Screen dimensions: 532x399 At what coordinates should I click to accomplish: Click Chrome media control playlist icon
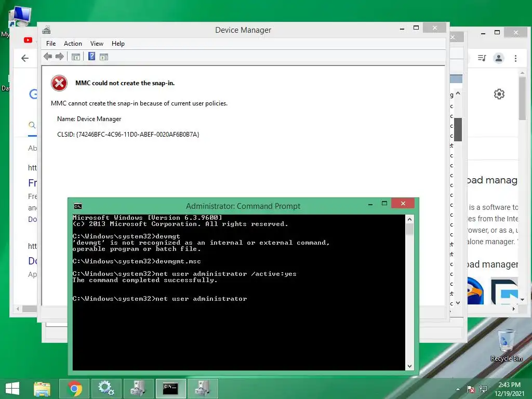pyautogui.click(x=482, y=58)
